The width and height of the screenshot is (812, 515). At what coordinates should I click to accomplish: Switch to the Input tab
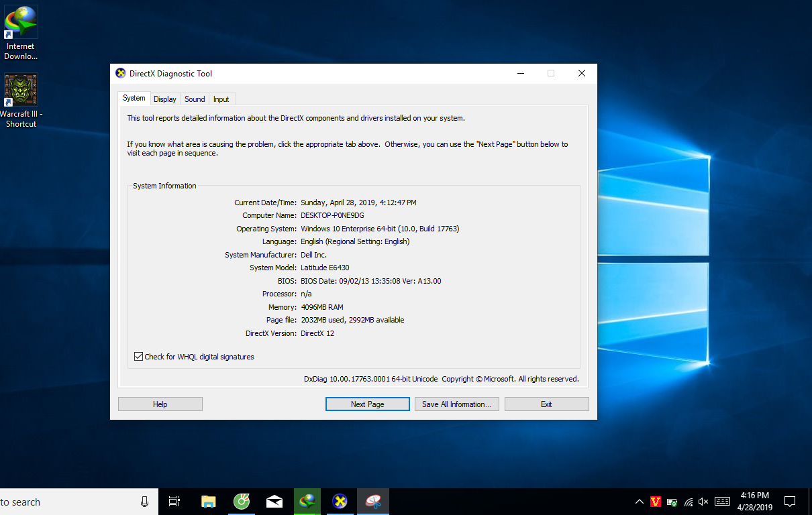(221, 99)
